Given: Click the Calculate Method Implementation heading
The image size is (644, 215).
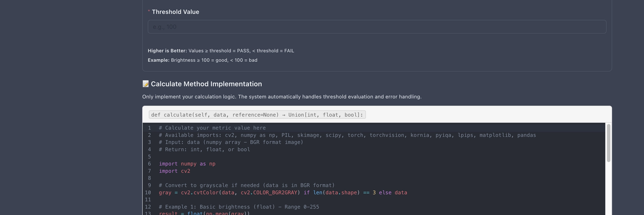Looking at the screenshot, I should [x=206, y=84].
